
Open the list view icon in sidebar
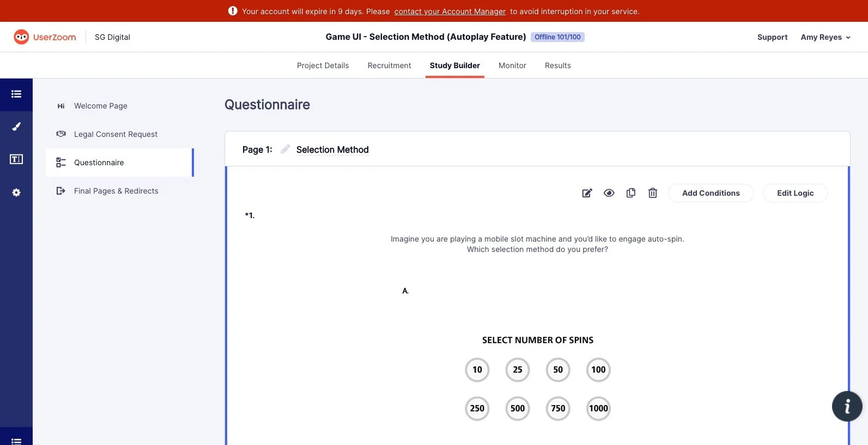(16, 94)
